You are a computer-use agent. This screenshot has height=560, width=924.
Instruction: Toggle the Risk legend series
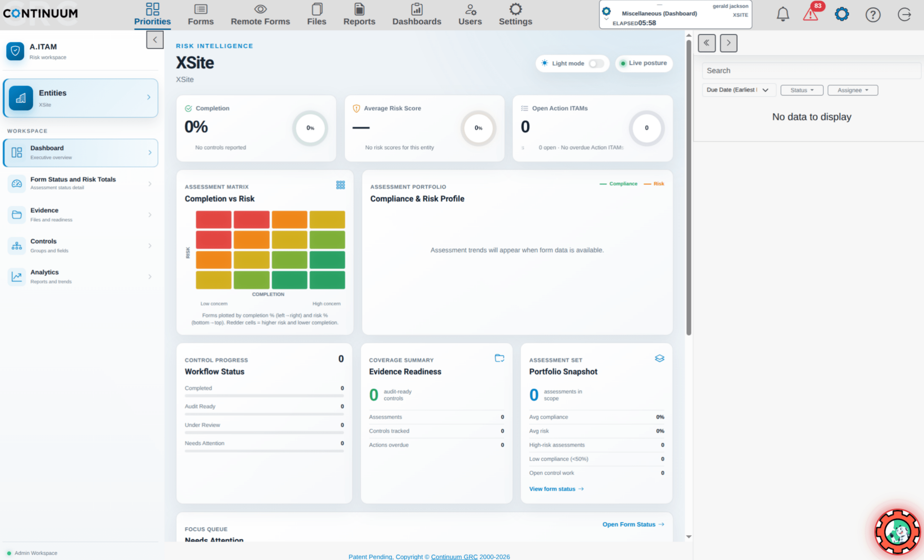coord(654,184)
